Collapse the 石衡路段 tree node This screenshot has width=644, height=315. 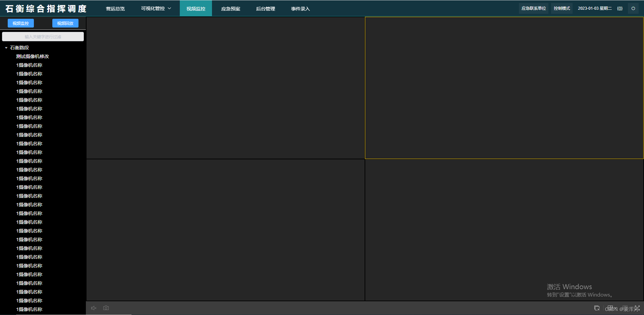point(6,48)
